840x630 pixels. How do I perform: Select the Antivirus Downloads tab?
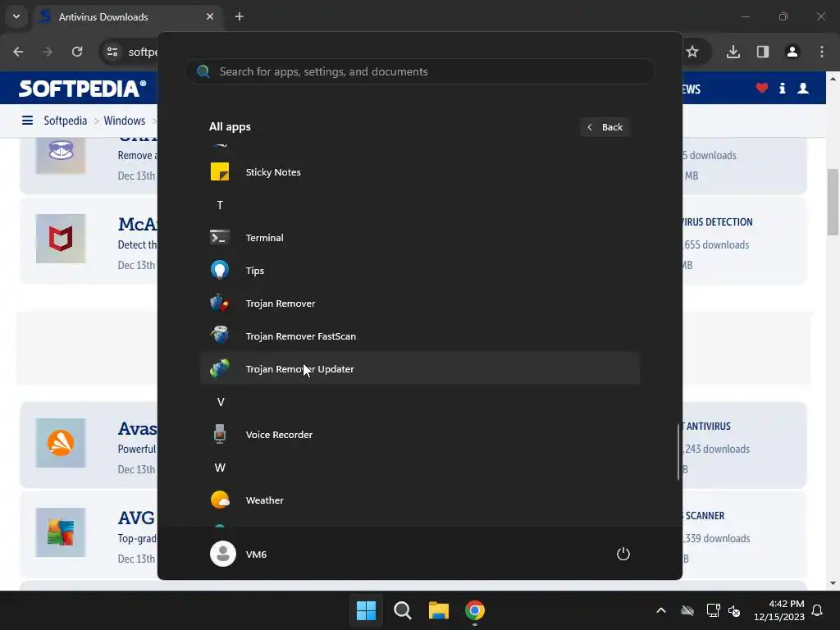127,16
